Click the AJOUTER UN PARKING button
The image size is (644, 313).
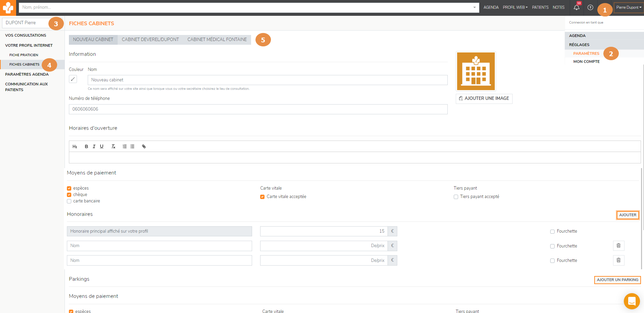(617, 280)
